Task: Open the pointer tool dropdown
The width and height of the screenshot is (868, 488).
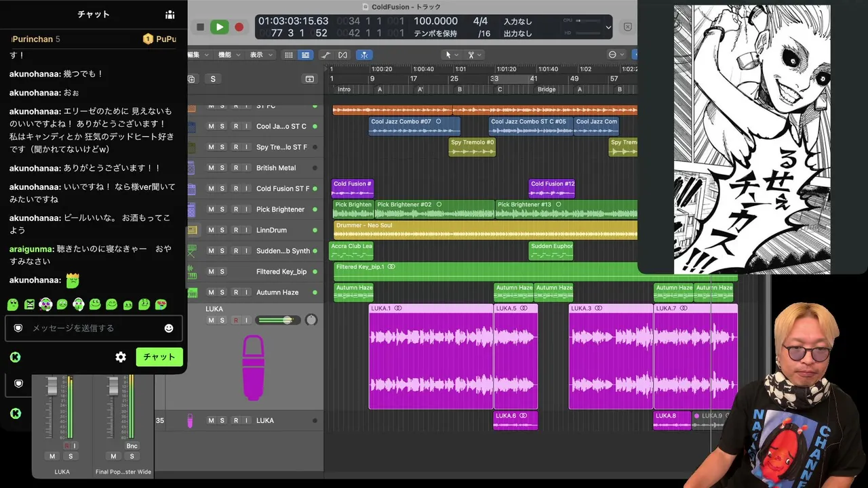Action: point(450,55)
